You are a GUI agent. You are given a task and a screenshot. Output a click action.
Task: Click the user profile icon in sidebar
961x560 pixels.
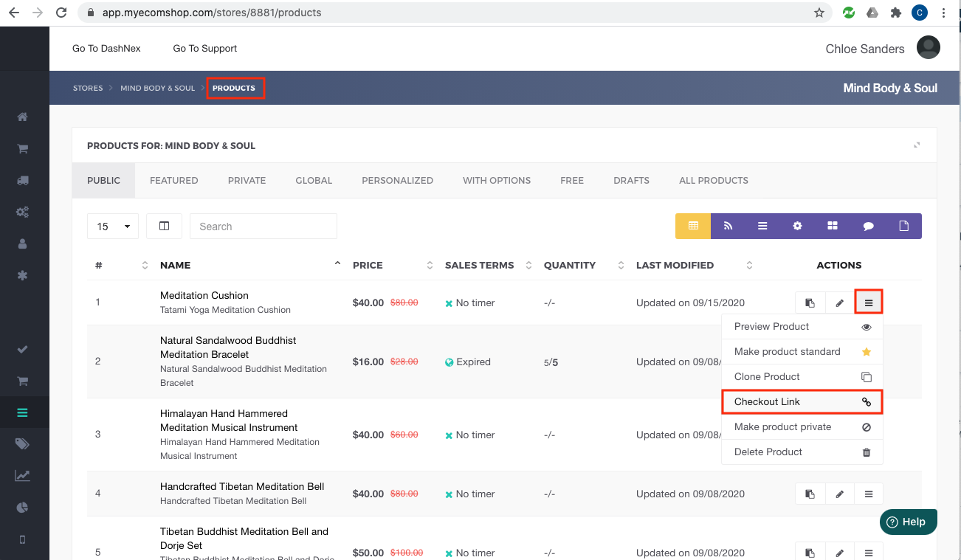[x=22, y=243]
